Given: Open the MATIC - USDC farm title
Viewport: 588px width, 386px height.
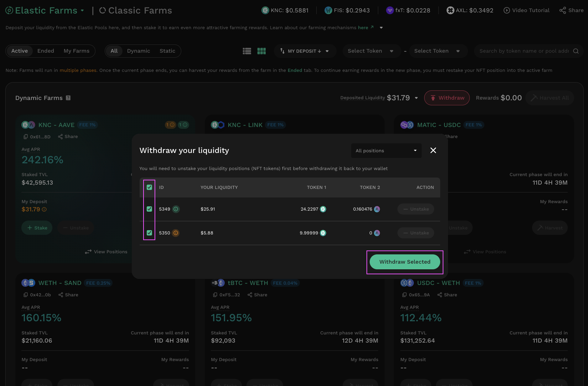Looking at the screenshot, I should click(x=439, y=125).
